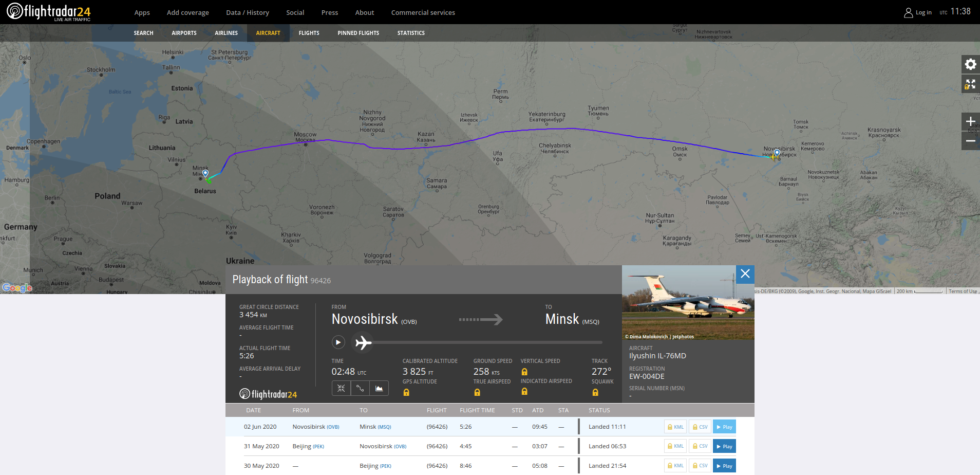
Task: Open the altitude graph chart icon
Action: [379, 388]
